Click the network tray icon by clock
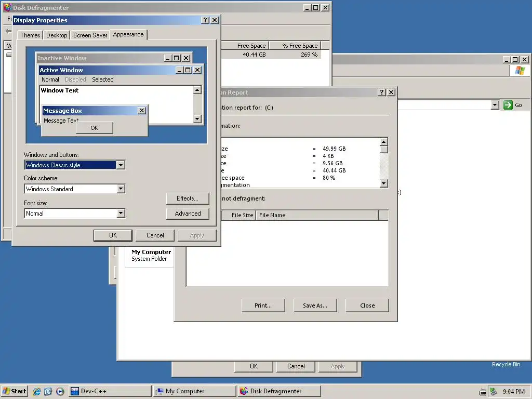 [x=494, y=392]
